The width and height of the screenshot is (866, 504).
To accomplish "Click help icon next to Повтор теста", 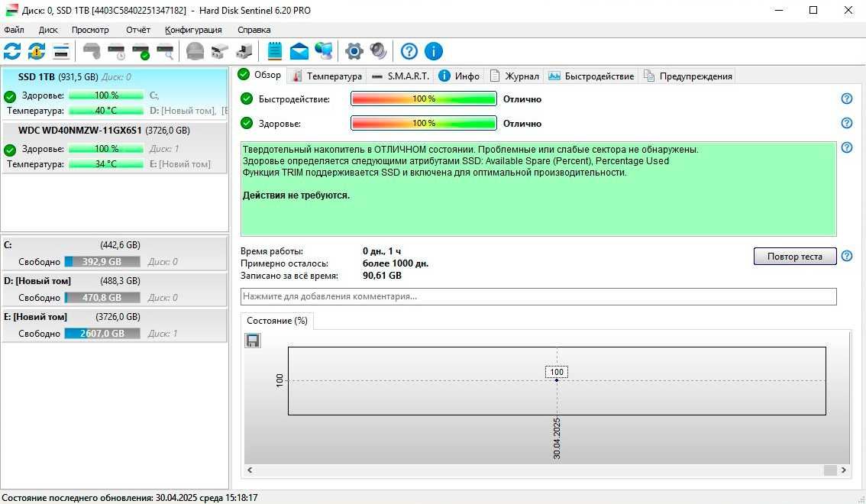I will tap(847, 256).
